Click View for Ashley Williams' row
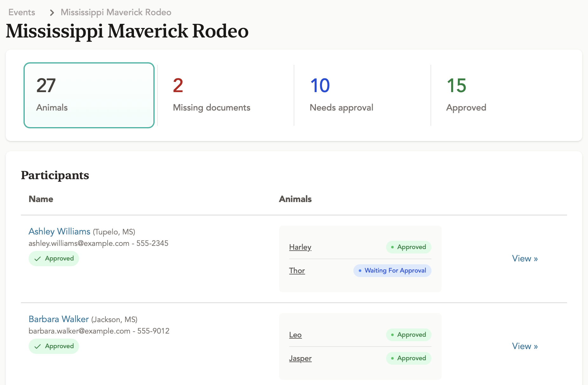Viewport: 588px width, 385px height. click(525, 259)
